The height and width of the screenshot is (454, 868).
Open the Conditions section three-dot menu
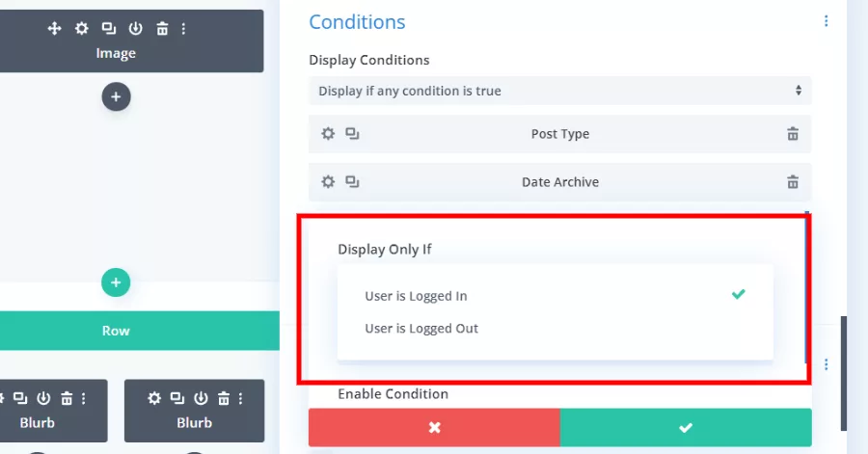coord(826,21)
